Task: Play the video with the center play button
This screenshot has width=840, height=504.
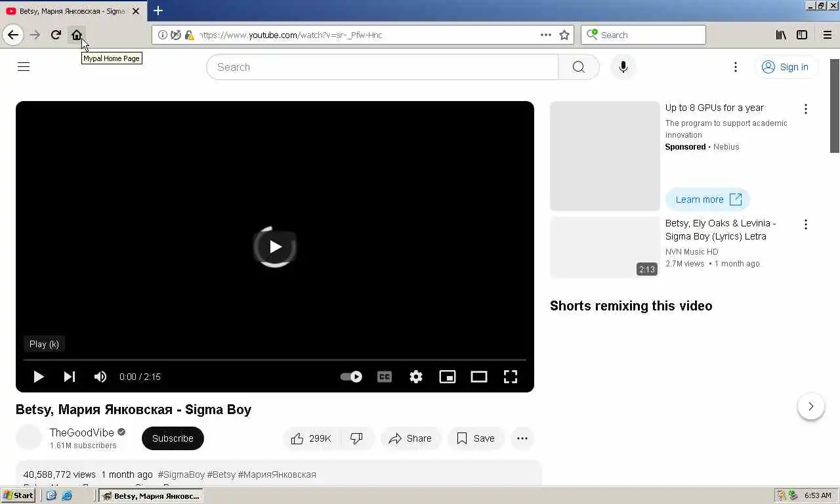Action: [275, 247]
